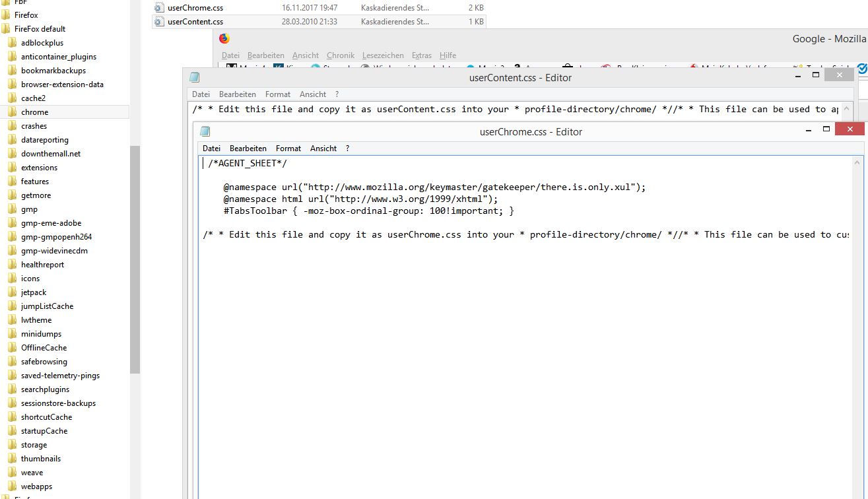Select the FireFox default folder
This screenshot has width=868, height=499.
coord(40,29)
